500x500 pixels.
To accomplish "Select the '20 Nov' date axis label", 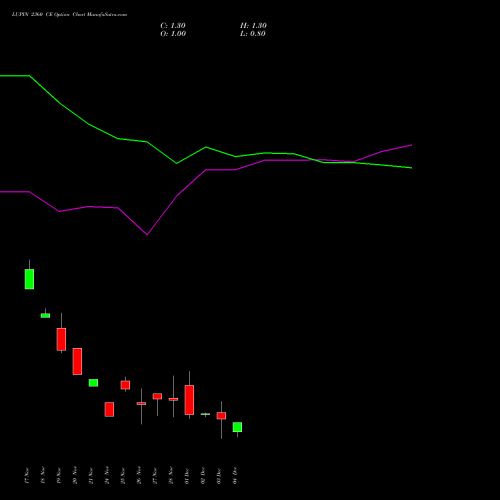I will pos(75,475).
